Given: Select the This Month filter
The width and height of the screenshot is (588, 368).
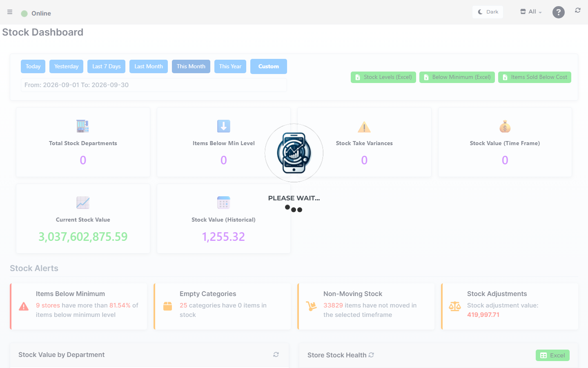Looking at the screenshot, I should coord(191,66).
